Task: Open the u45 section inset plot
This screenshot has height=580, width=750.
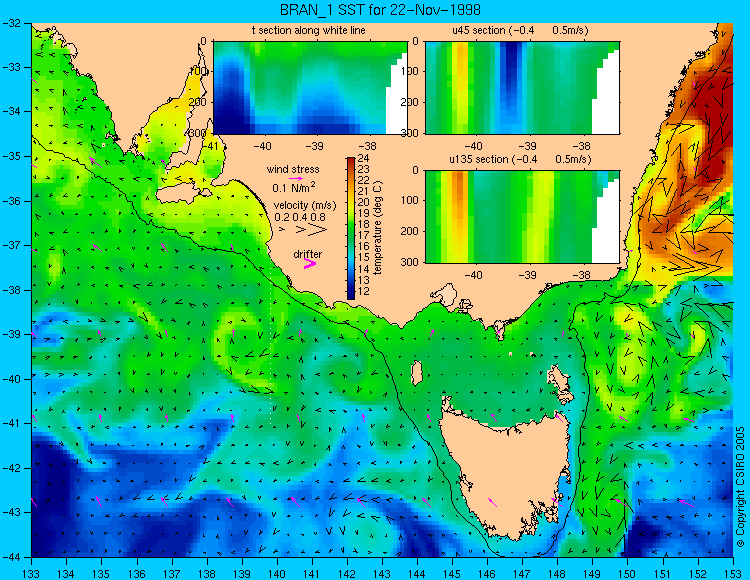Action: tap(522, 88)
